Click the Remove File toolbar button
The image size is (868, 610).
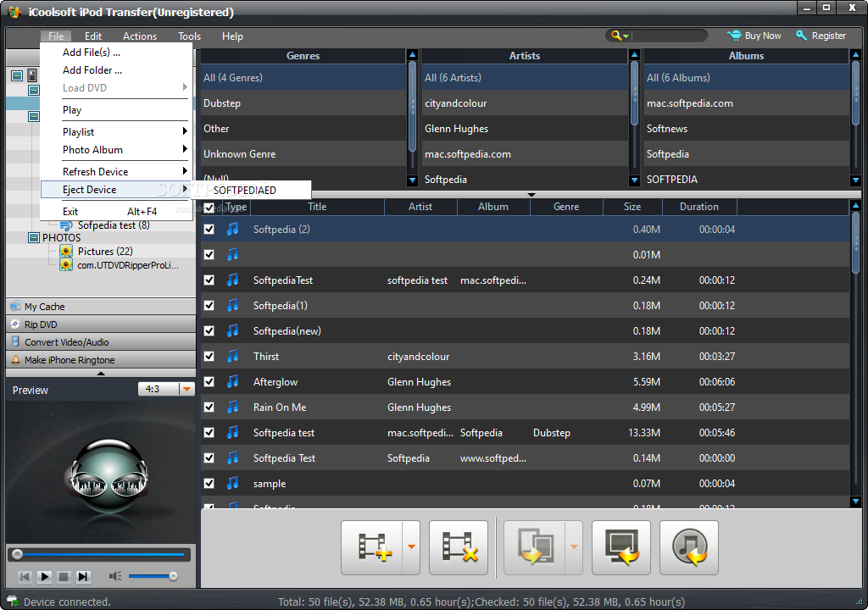point(459,547)
